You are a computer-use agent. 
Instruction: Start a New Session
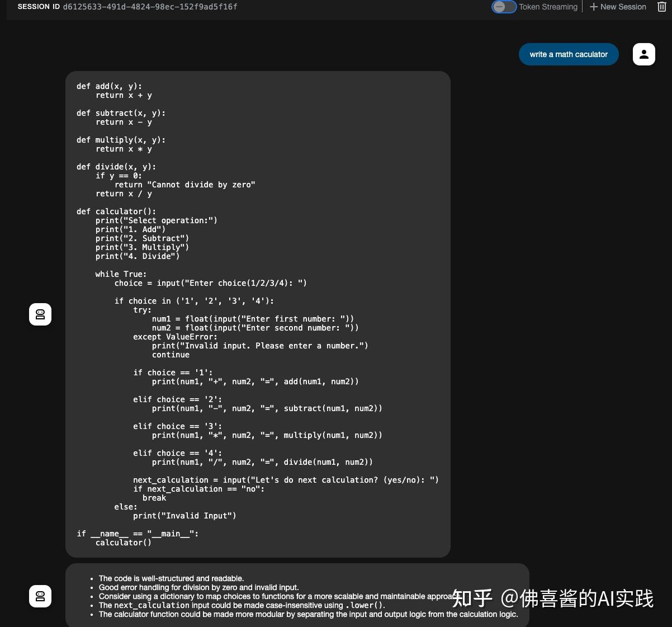[x=623, y=7]
